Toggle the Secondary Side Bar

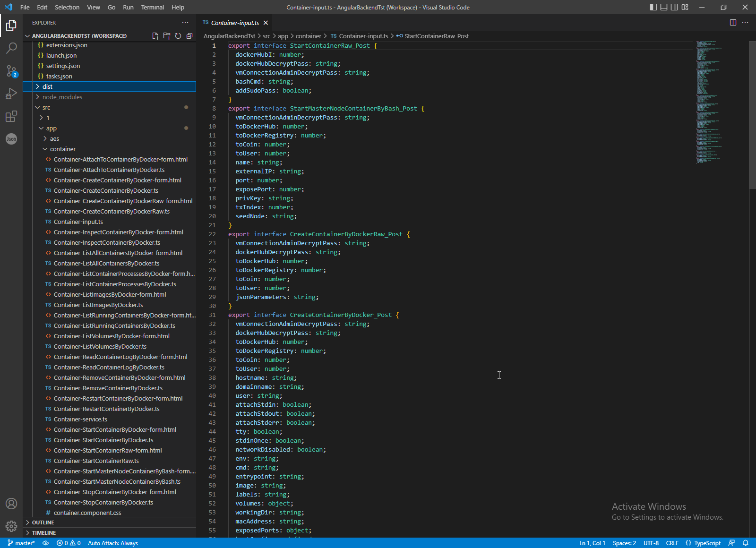coord(674,7)
